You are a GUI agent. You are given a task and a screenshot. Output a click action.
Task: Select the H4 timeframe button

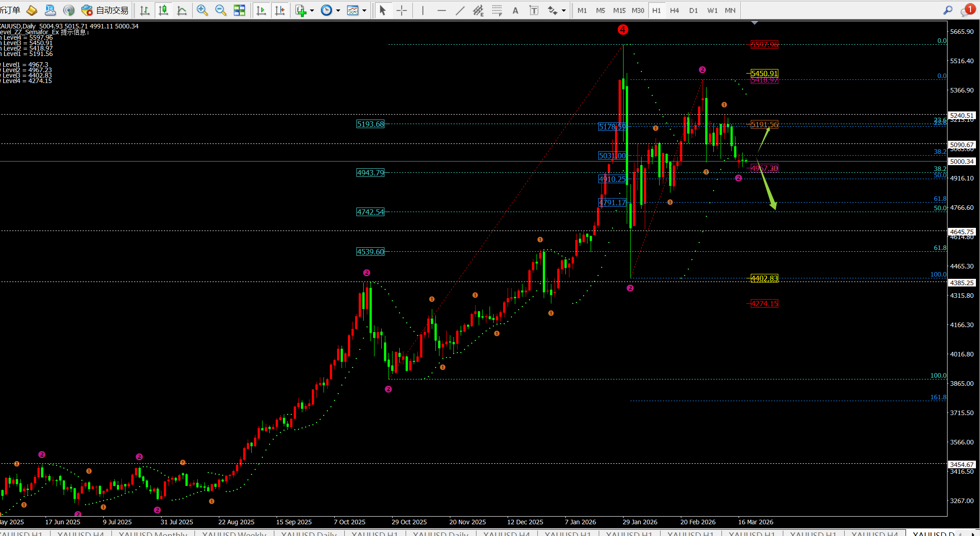[675, 10]
